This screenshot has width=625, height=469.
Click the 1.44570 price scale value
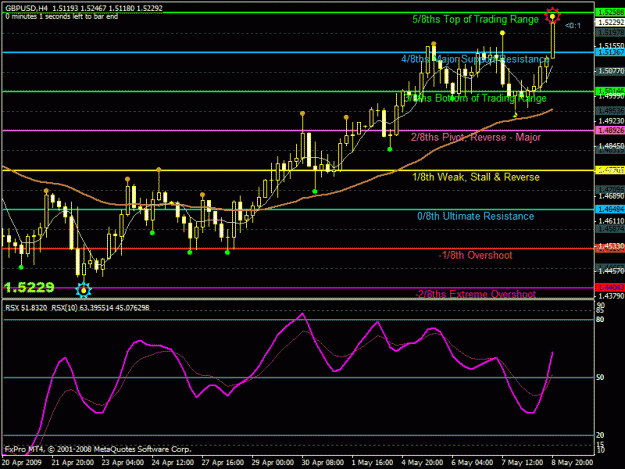pos(611,271)
